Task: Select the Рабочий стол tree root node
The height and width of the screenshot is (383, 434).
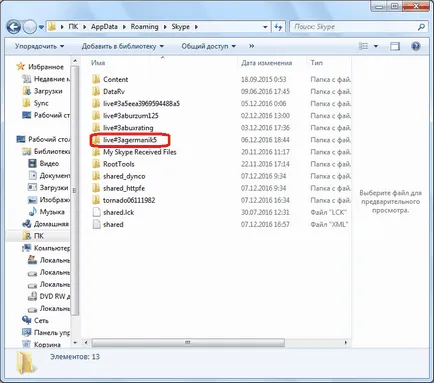Action: pyautogui.click(x=49, y=139)
